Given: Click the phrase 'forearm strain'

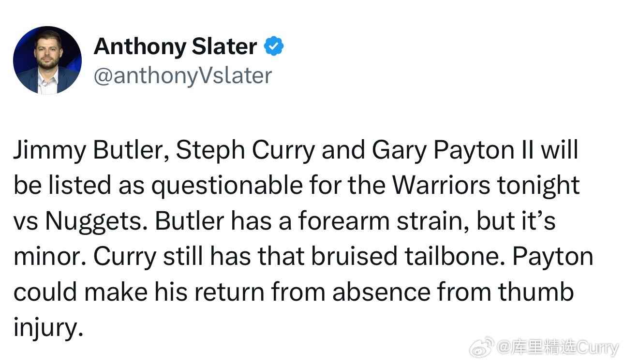Looking at the screenshot, I should (382, 222).
